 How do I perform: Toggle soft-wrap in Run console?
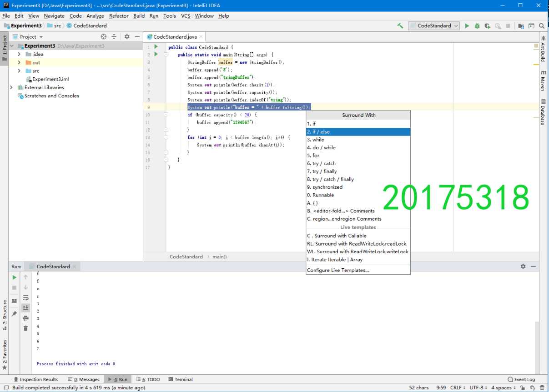tap(26, 298)
